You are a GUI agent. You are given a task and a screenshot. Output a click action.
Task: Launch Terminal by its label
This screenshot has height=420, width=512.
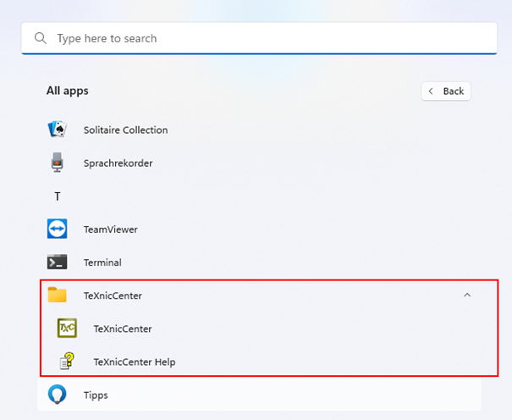pyautogui.click(x=102, y=262)
